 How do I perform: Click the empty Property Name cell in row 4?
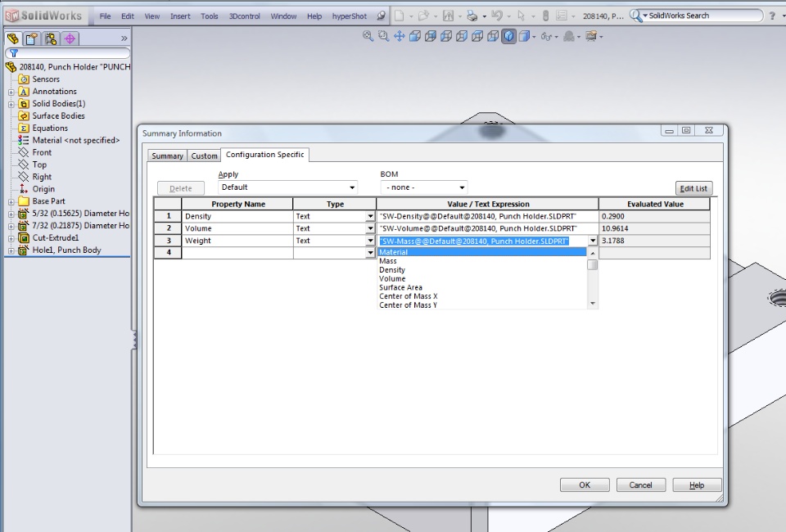tap(237, 253)
